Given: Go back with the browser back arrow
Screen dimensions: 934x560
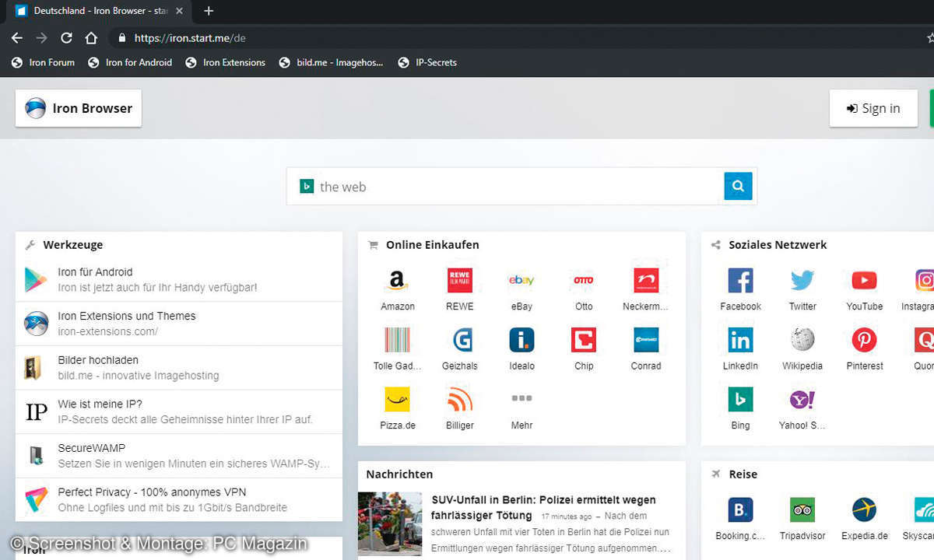Looking at the screenshot, I should [17, 37].
